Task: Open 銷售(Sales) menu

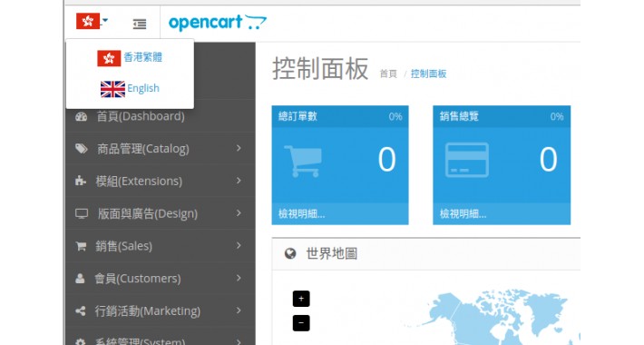Action: 161,246
